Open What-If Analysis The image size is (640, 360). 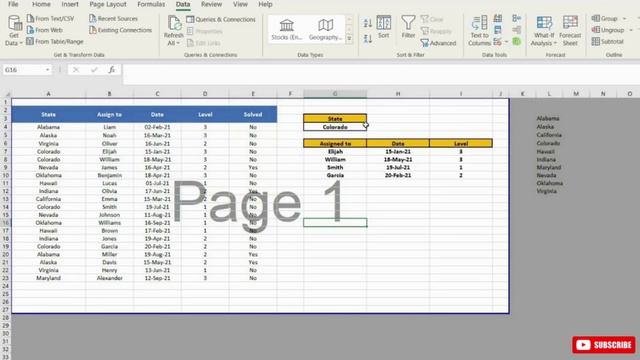click(544, 31)
